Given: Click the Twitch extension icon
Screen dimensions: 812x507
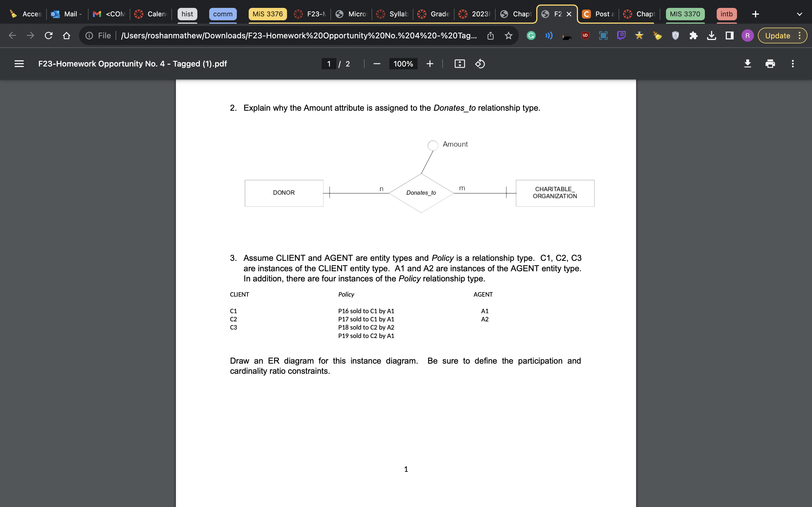Looking at the screenshot, I should coord(621,35).
